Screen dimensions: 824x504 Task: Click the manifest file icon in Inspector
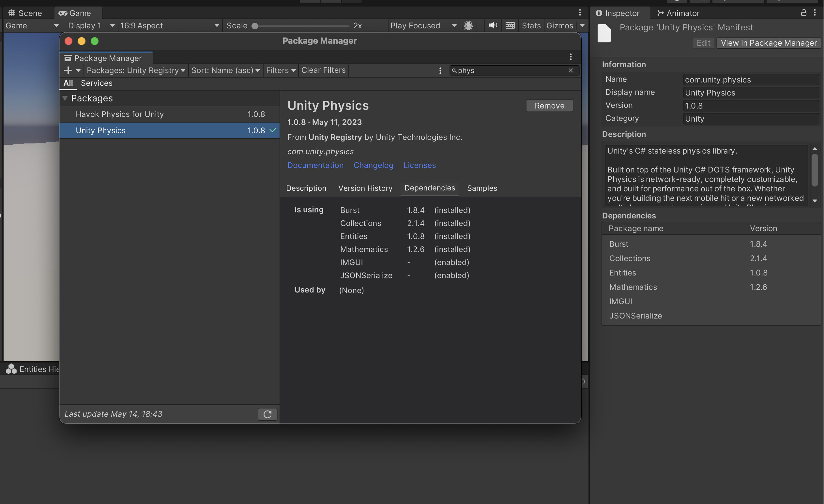[x=604, y=33]
